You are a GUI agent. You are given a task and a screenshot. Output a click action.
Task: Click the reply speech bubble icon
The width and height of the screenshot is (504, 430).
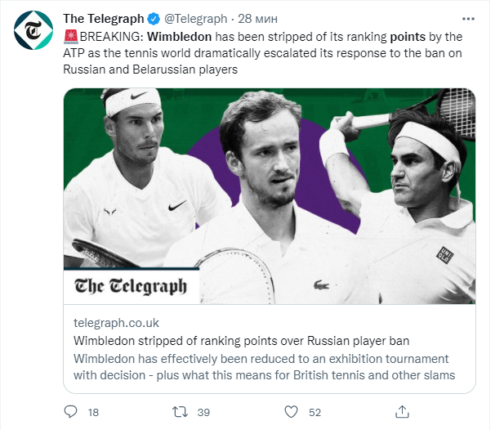point(71,411)
